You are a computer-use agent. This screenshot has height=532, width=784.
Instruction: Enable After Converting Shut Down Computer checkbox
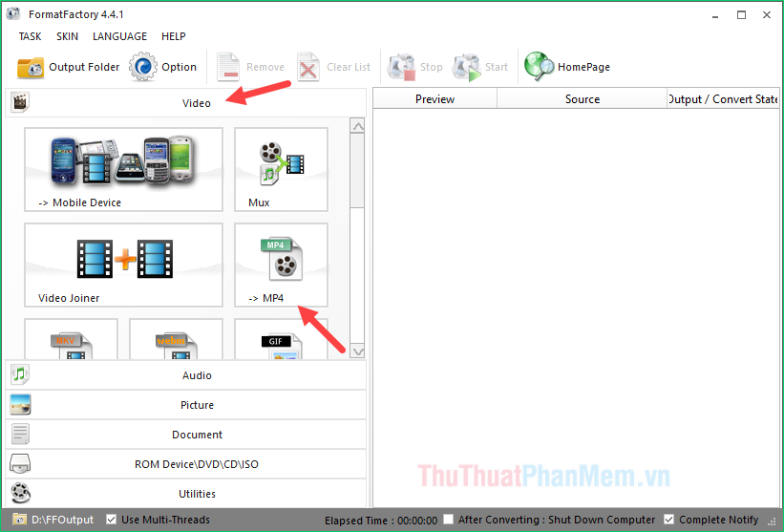pyautogui.click(x=449, y=520)
